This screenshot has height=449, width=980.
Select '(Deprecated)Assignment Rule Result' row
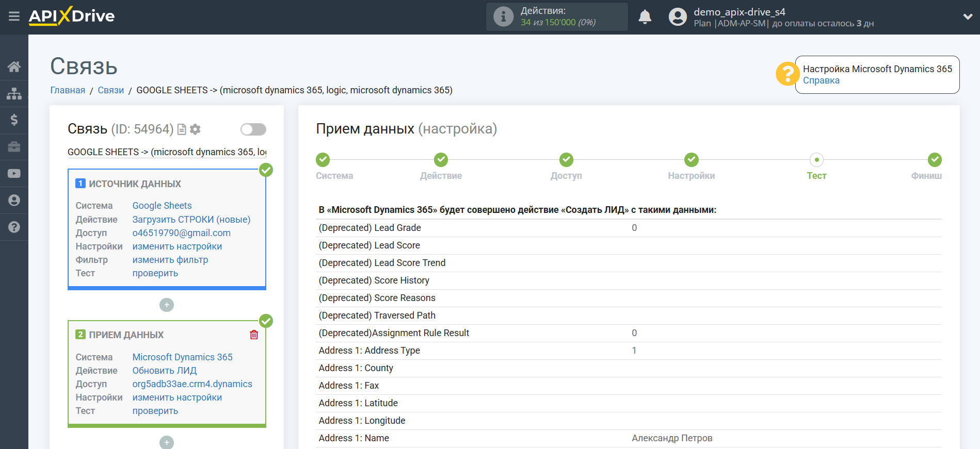(x=629, y=333)
